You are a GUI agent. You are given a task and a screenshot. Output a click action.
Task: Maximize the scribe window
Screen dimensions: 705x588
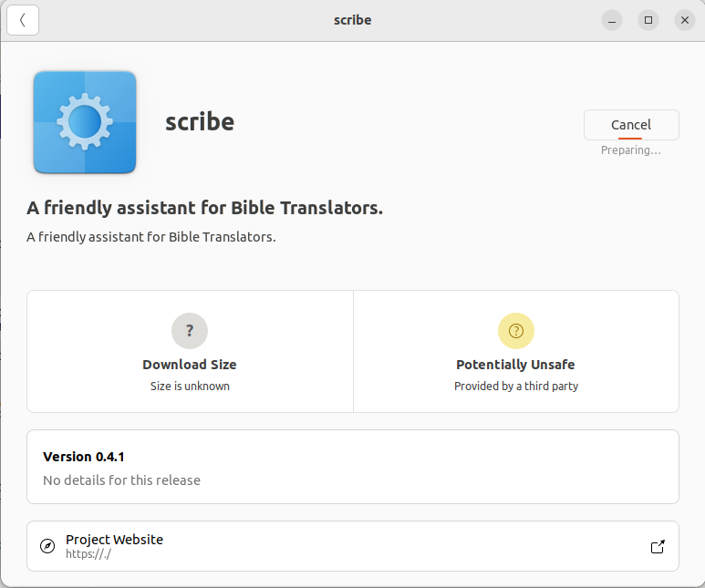pos(648,20)
